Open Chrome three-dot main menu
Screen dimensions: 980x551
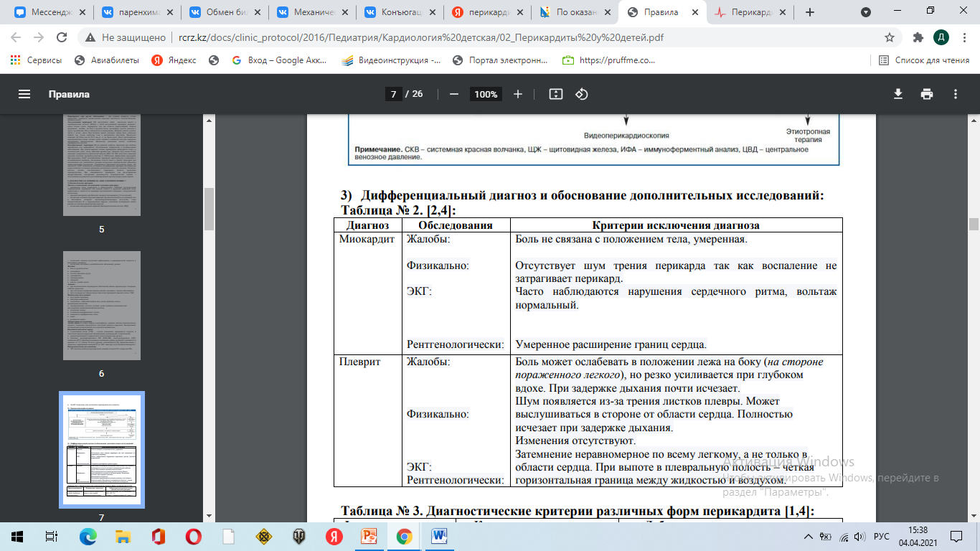click(964, 37)
